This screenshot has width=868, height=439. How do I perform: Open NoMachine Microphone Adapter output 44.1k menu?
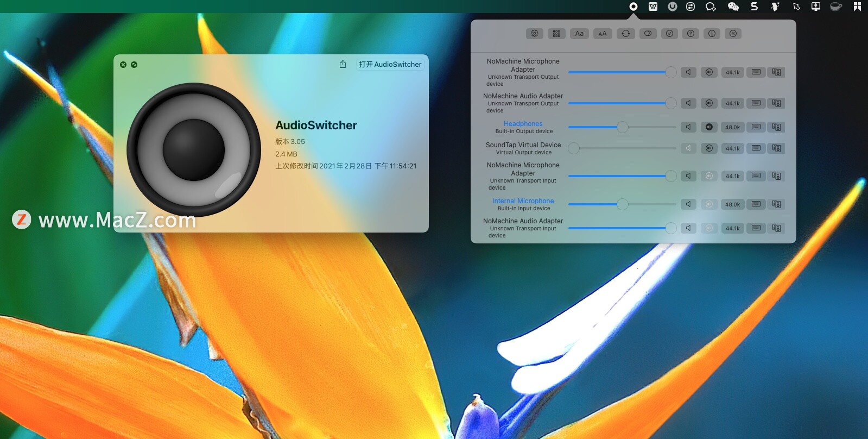click(732, 72)
